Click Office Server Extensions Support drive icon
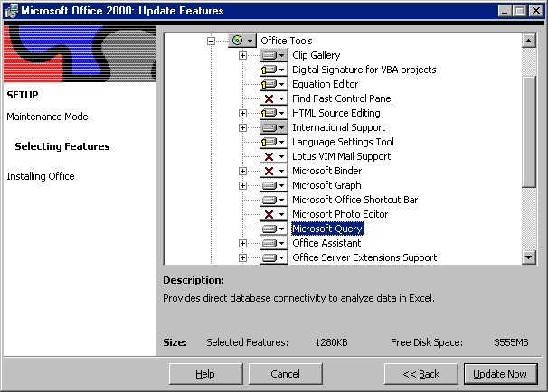 pyautogui.click(x=274, y=257)
